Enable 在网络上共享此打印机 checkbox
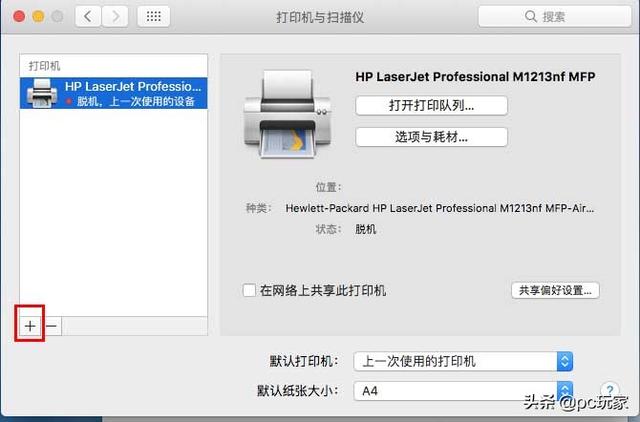 point(249,290)
